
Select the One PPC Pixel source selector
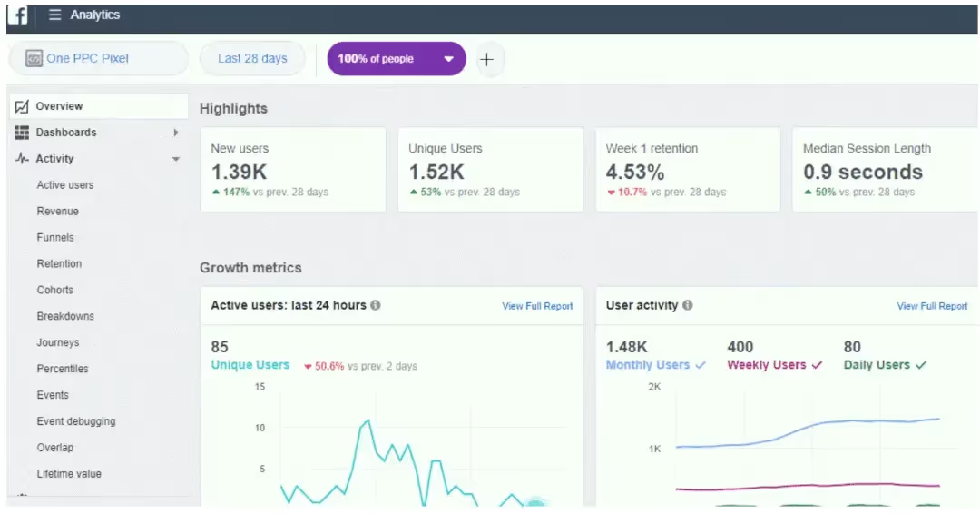(x=77, y=59)
